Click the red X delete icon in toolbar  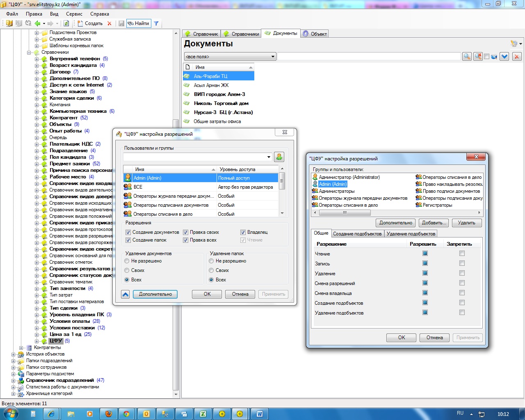(110, 23)
